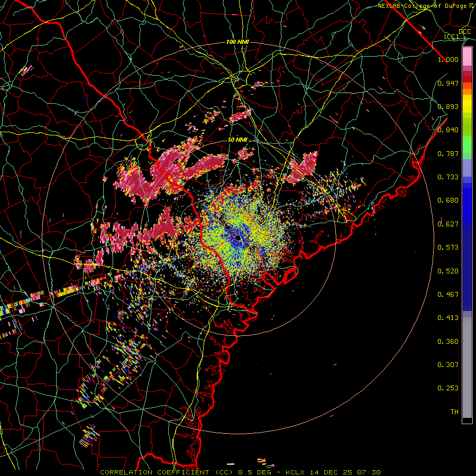Click the 0.893 scale value
Viewport: 476px width, 476px height.
[448, 106]
